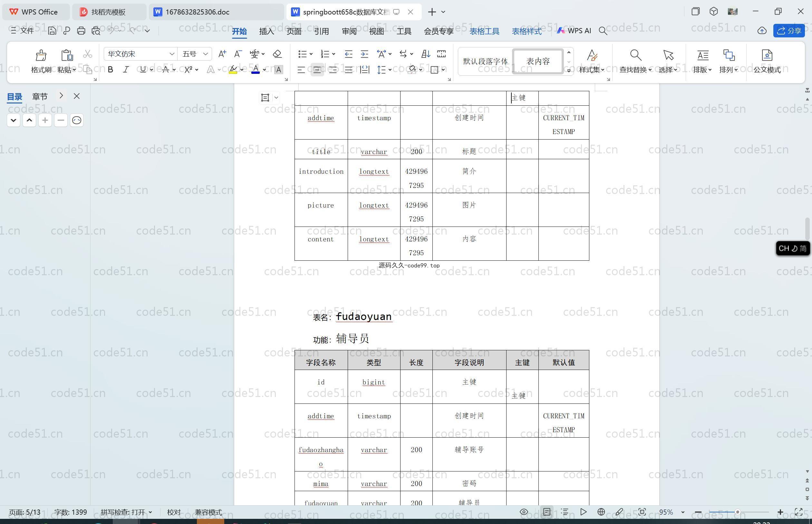Open the 表格工具 ribbon tab
The height and width of the screenshot is (524, 812).
click(484, 31)
